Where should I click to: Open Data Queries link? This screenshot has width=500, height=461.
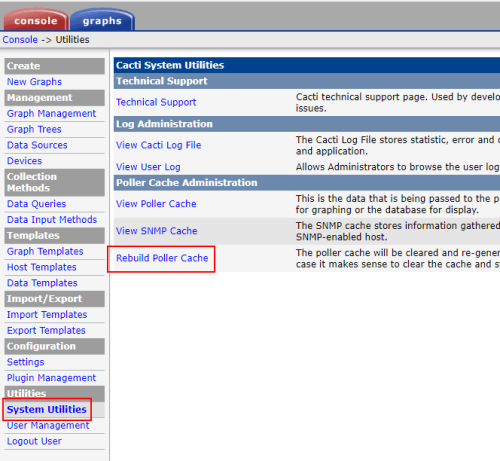(x=37, y=204)
